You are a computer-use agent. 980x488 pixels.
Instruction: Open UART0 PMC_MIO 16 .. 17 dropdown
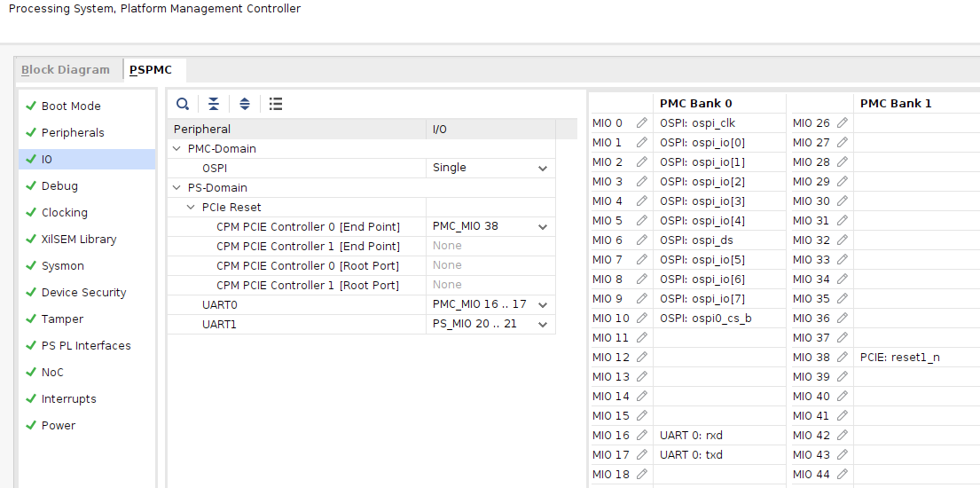coord(542,304)
